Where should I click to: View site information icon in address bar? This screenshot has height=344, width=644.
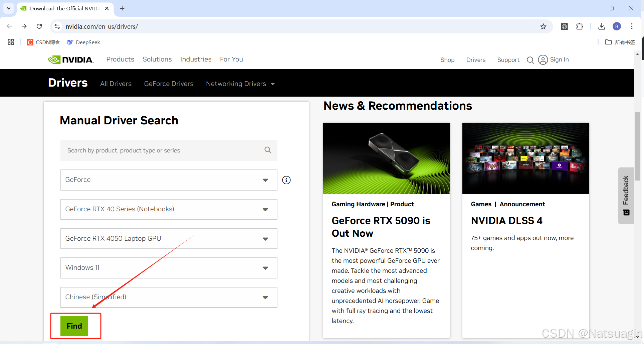57,26
